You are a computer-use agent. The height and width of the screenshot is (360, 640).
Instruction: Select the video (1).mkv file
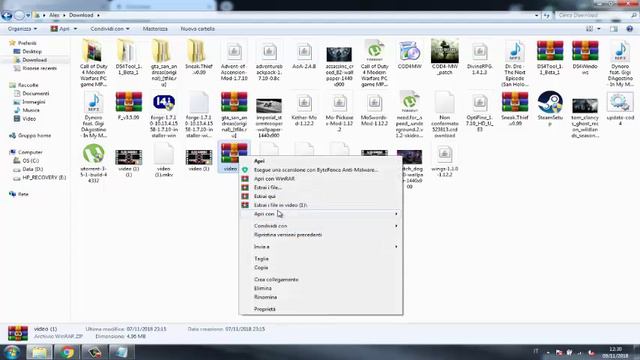(164, 154)
